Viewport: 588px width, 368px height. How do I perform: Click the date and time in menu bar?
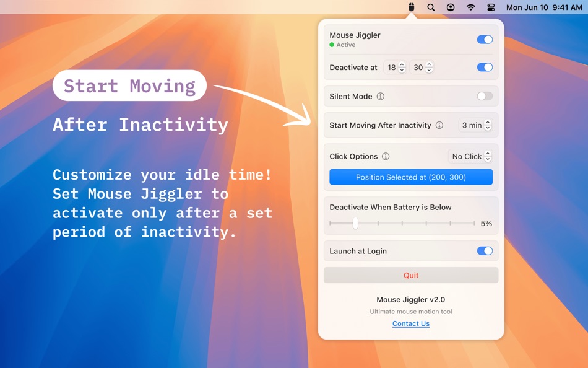coord(544,7)
